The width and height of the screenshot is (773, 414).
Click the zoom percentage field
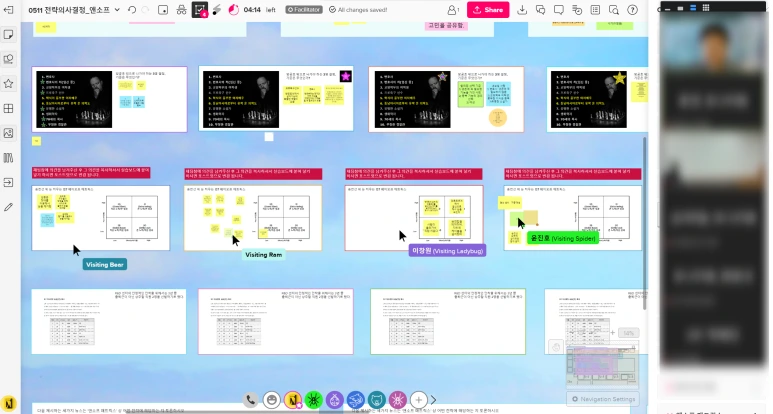(629, 333)
